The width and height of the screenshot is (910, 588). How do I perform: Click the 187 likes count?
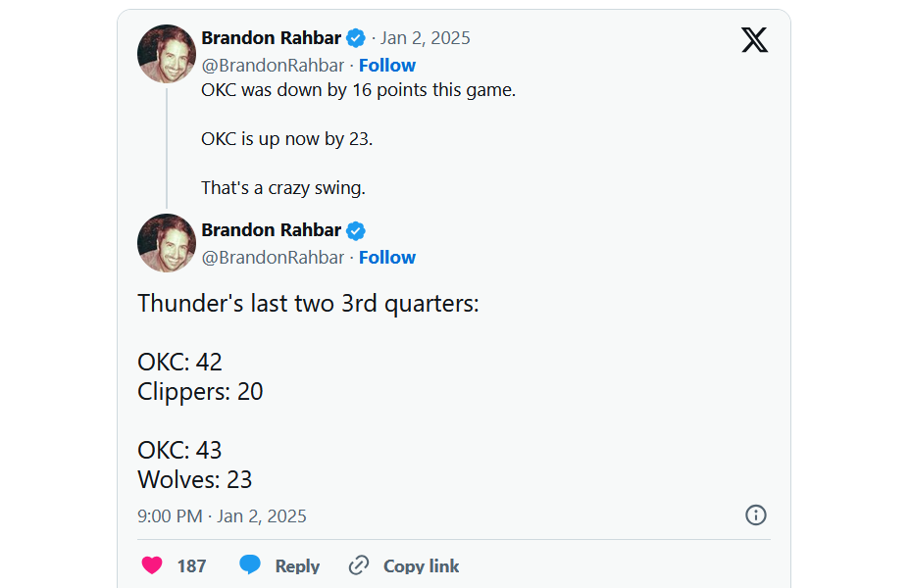191,565
